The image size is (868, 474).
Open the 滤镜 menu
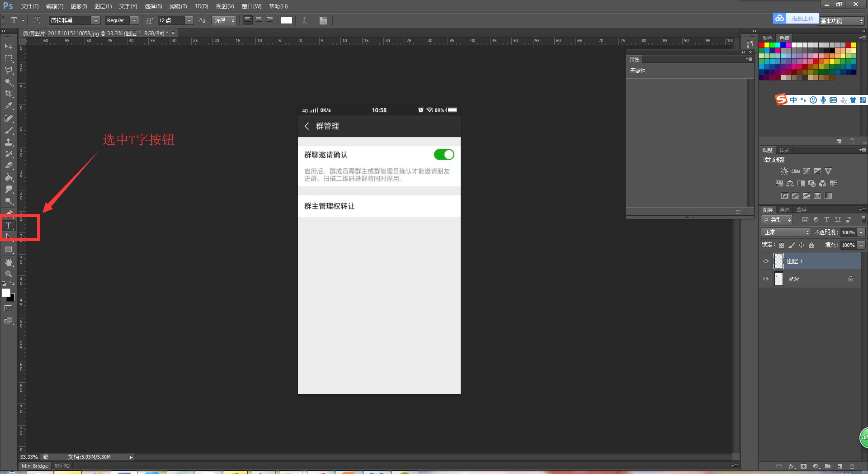coord(177,6)
